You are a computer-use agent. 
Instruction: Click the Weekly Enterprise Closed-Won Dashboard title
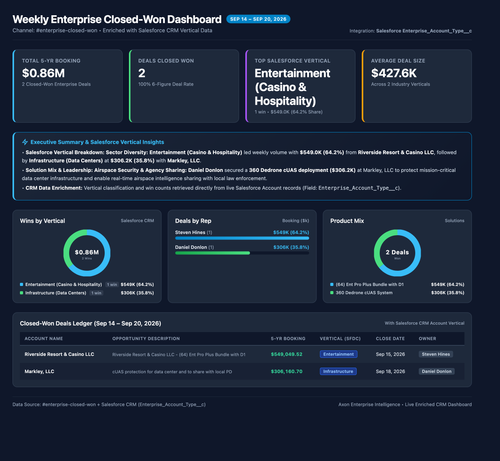tap(117, 19)
